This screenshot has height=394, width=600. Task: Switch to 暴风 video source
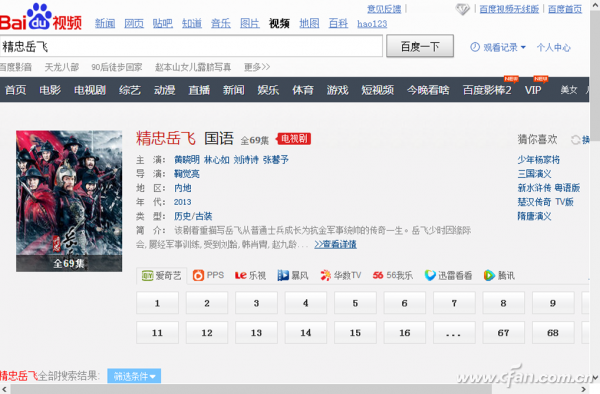(293, 275)
